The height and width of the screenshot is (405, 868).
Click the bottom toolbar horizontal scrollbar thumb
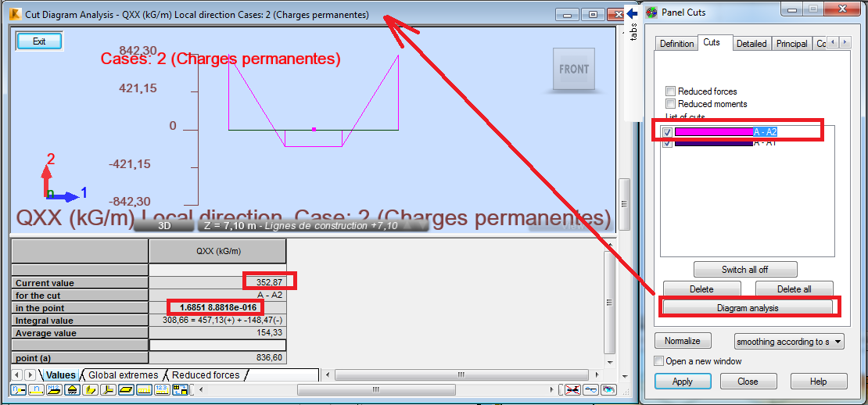(x=376, y=389)
